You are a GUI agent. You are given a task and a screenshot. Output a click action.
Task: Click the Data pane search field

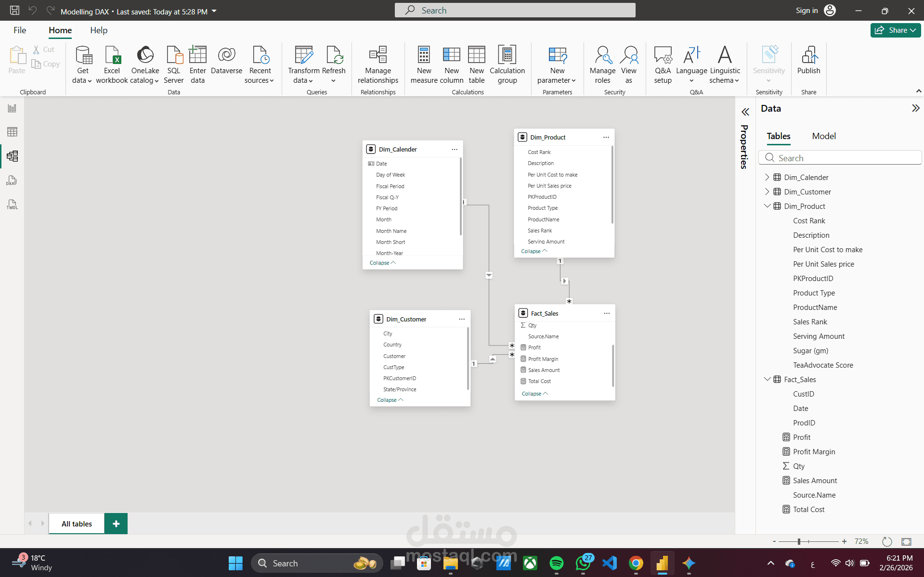pyautogui.click(x=840, y=157)
